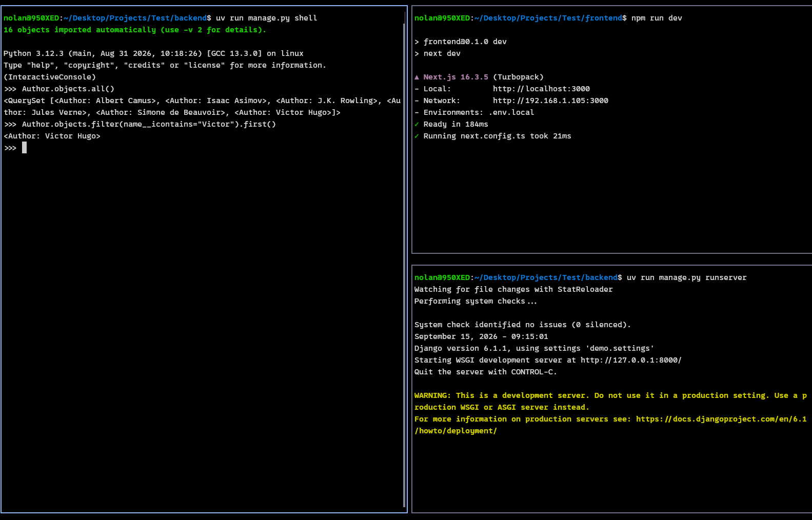Image resolution: width=812 pixels, height=520 pixels.
Task: Click the '<Author: Victor Hugo>' result line
Action: pyautogui.click(x=52, y=136)
